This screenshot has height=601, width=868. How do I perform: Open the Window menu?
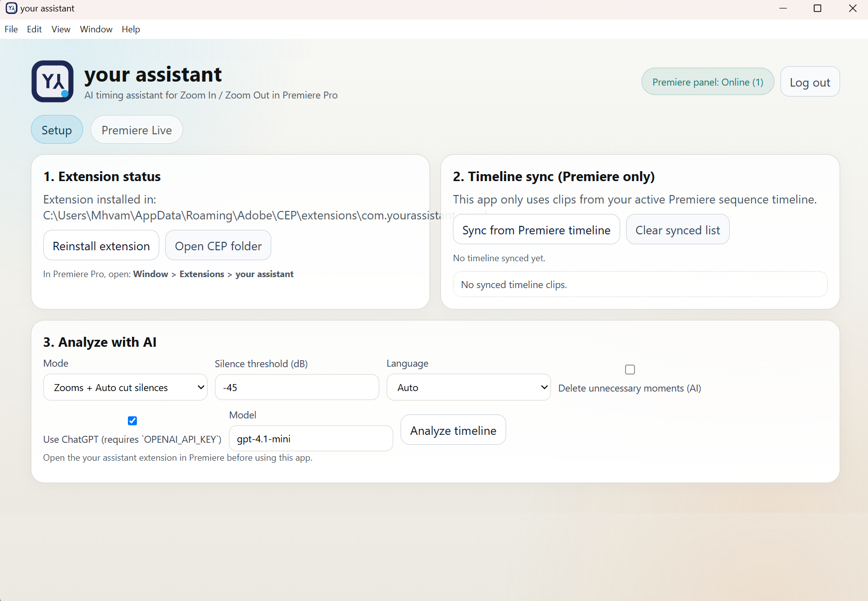96,29
